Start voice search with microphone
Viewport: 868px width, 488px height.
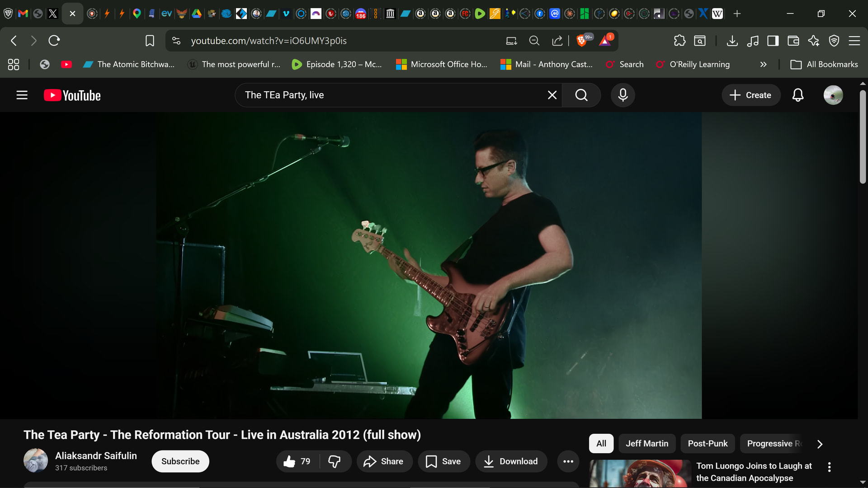click(623, 95)
